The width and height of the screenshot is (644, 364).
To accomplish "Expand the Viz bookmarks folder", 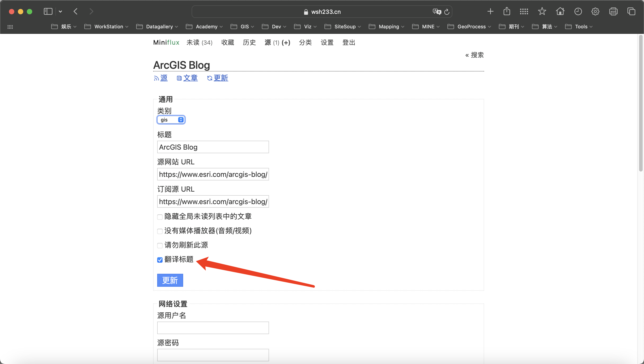I will [x=305, y=27].
